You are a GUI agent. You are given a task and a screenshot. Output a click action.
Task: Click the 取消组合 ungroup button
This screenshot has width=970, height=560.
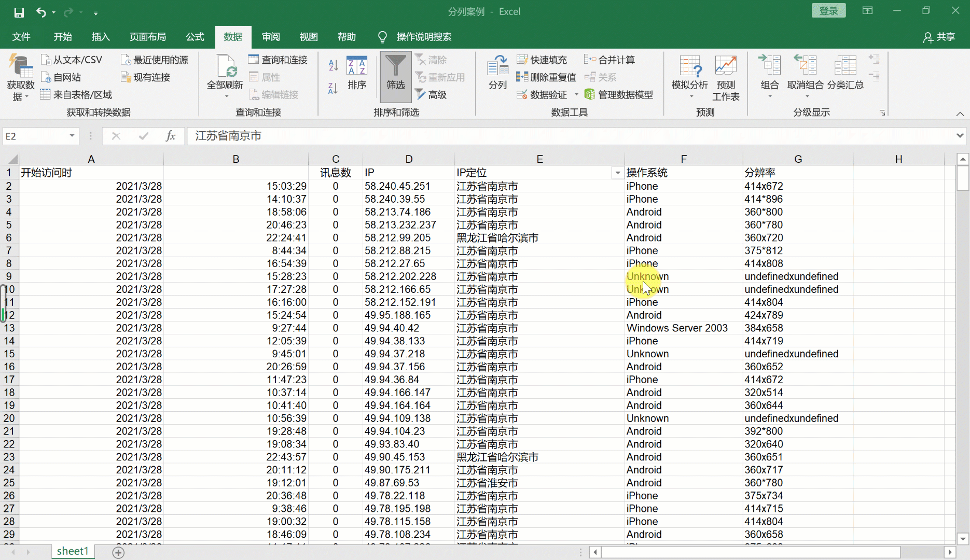805,76
